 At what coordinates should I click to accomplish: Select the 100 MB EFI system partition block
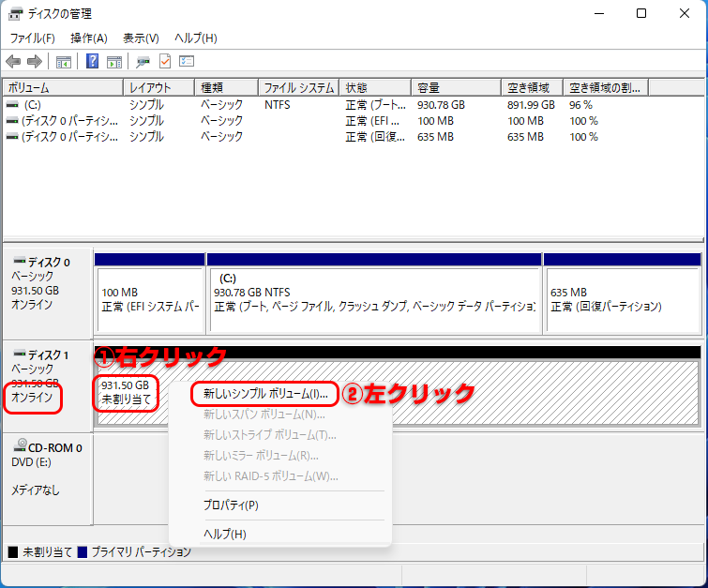(149, 299)
